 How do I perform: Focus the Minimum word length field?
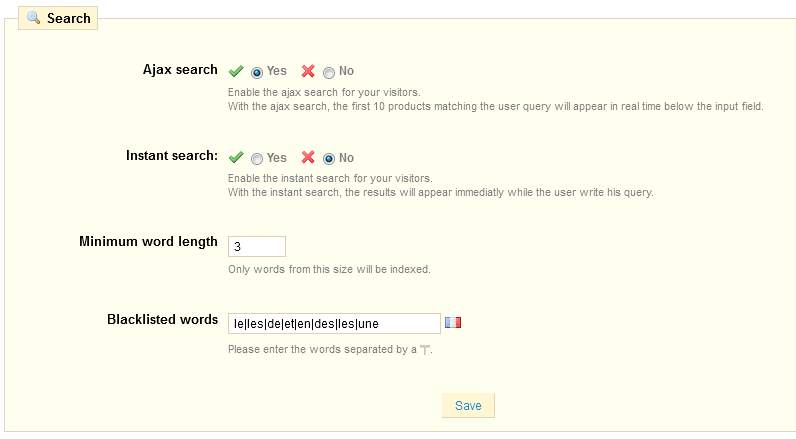(257, 247)
